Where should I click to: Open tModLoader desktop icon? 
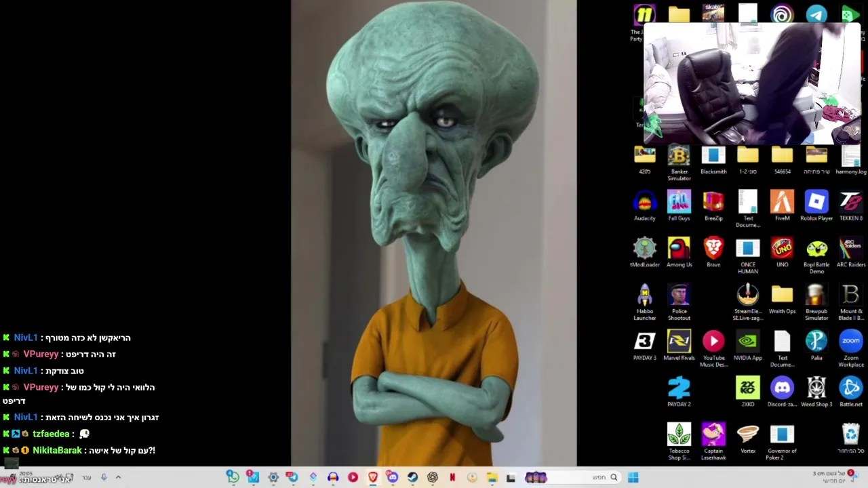tap(645, 252)
